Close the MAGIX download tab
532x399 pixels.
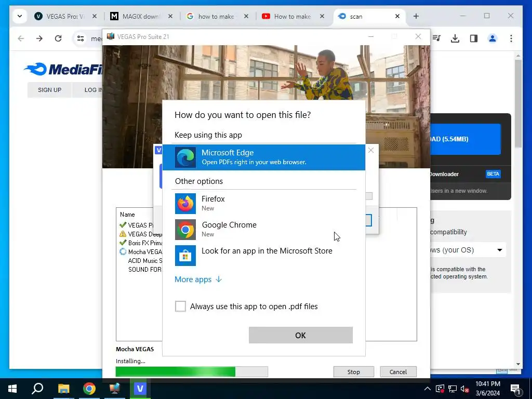point(170,16)
